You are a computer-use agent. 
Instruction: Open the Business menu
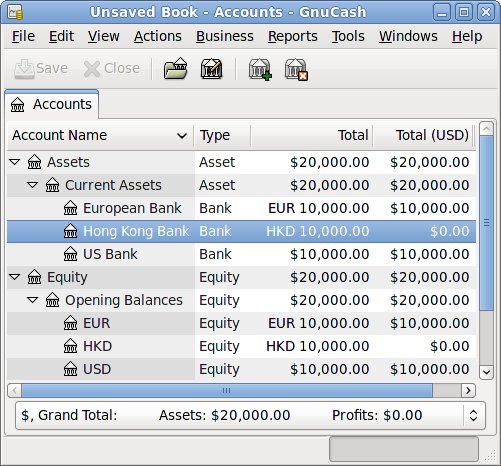[225, 36]
